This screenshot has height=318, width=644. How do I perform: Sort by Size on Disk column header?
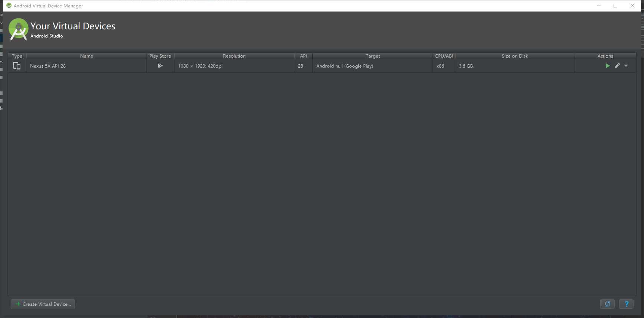(515, 56)
